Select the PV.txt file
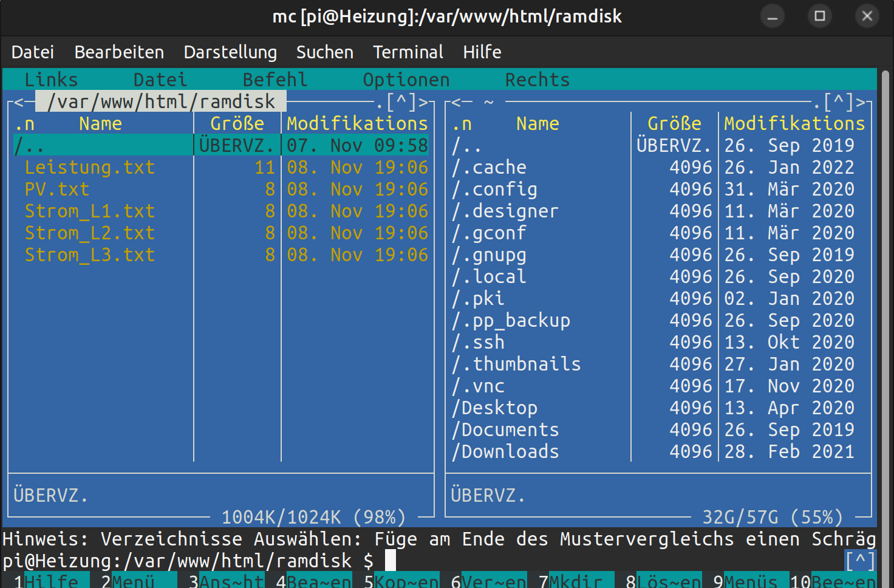This screenshot has height=588, width=894. click(x=221, y=189)
